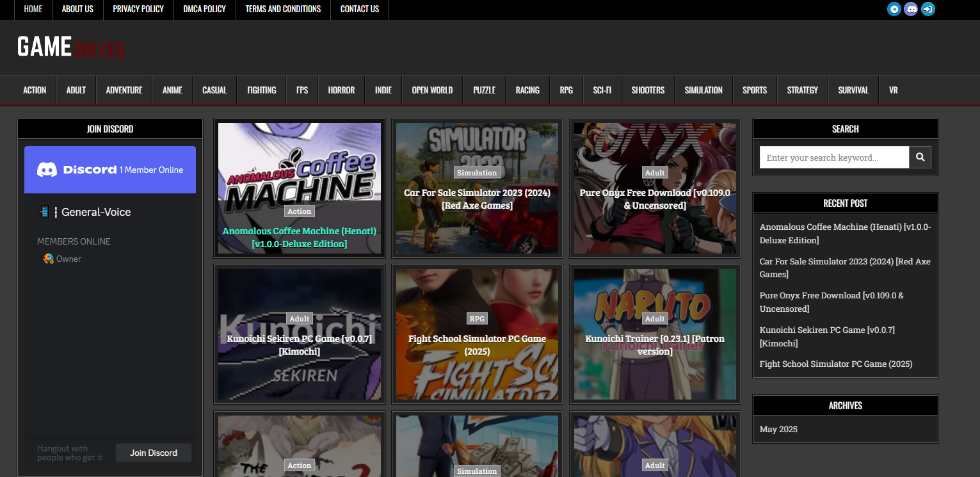Select the Anime category

coord(173,90)
